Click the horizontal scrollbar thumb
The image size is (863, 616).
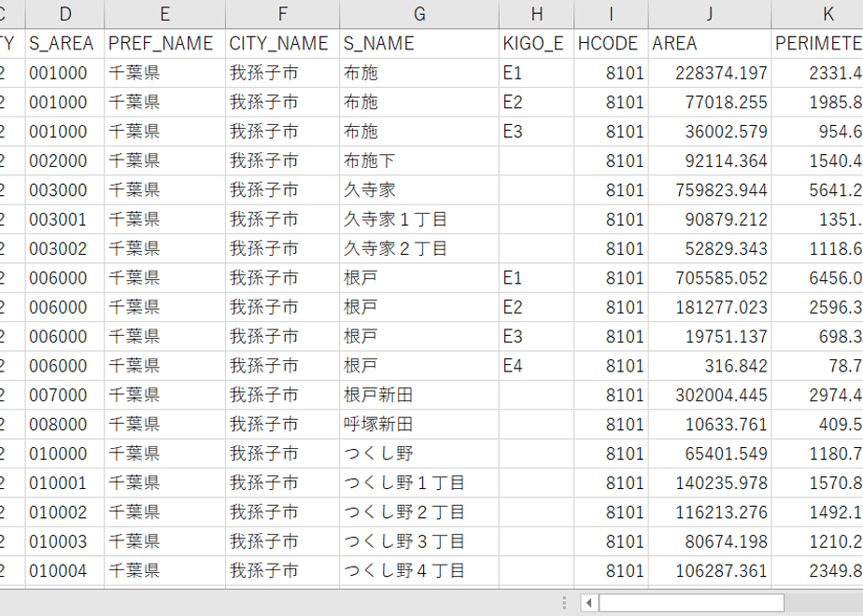[x=691, y=603]
